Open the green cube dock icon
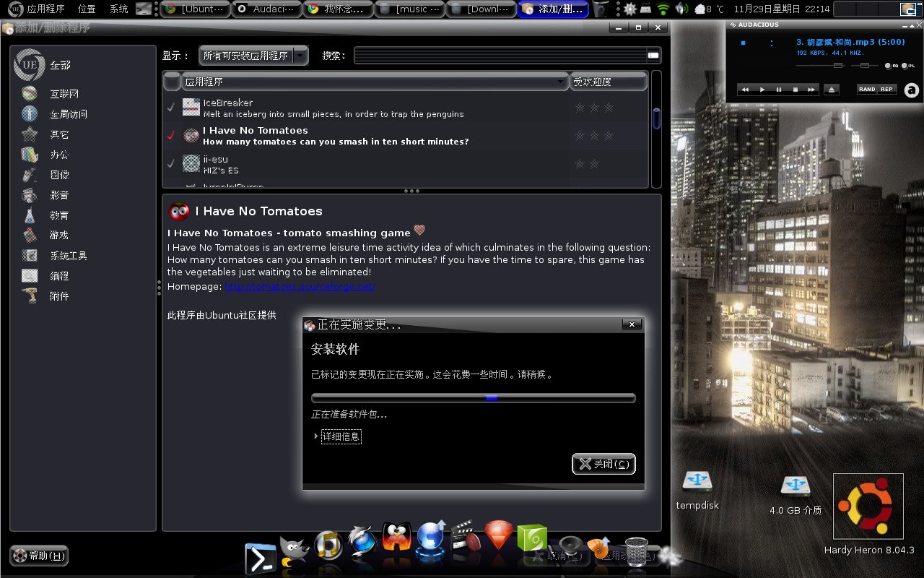This screenshot has width=924, height=578. [533, 540]
